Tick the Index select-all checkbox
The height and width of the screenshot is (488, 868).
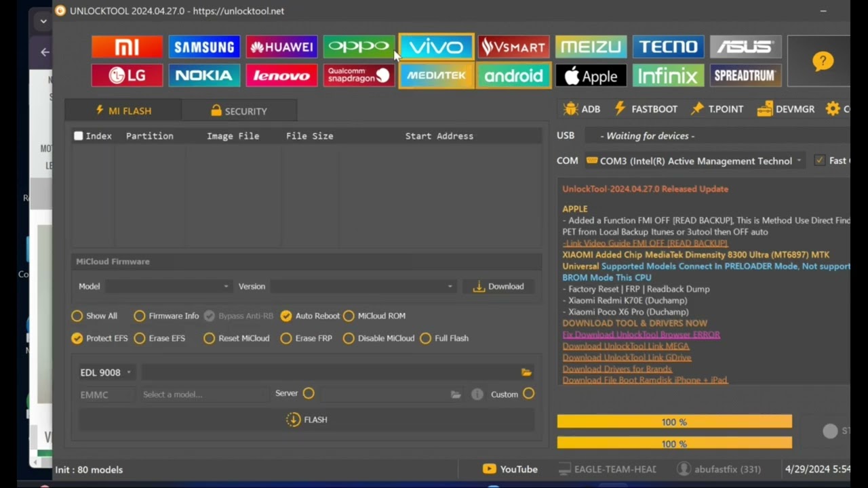[x=79, y=136]
